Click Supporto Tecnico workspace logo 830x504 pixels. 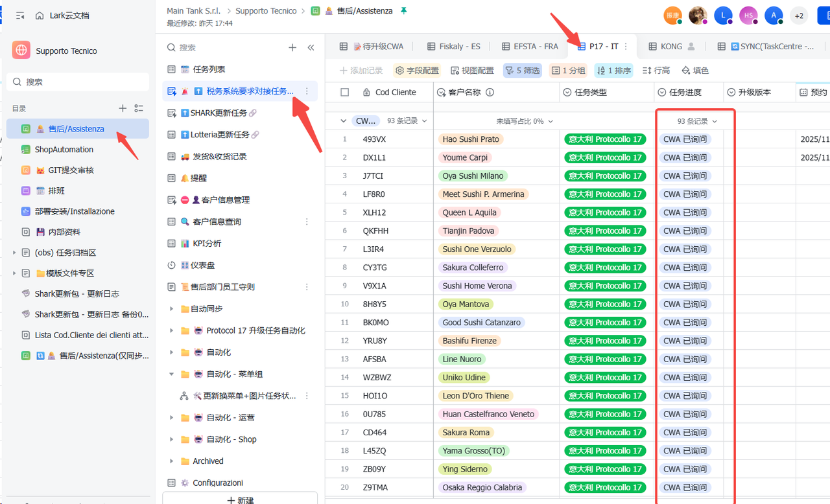[21, 51]
